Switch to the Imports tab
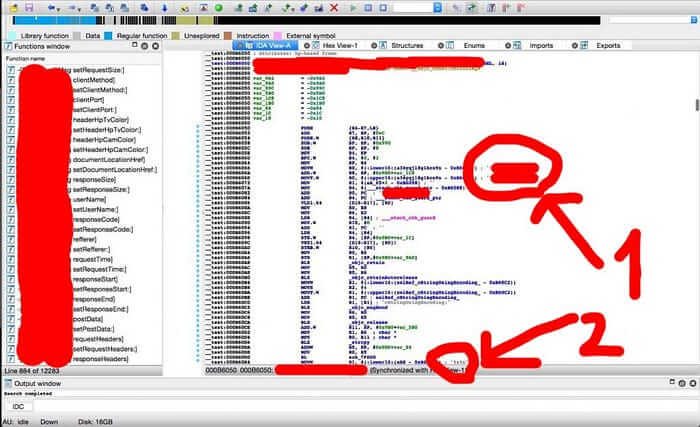This screenshot has width=700, height=427. coord(540,46)
